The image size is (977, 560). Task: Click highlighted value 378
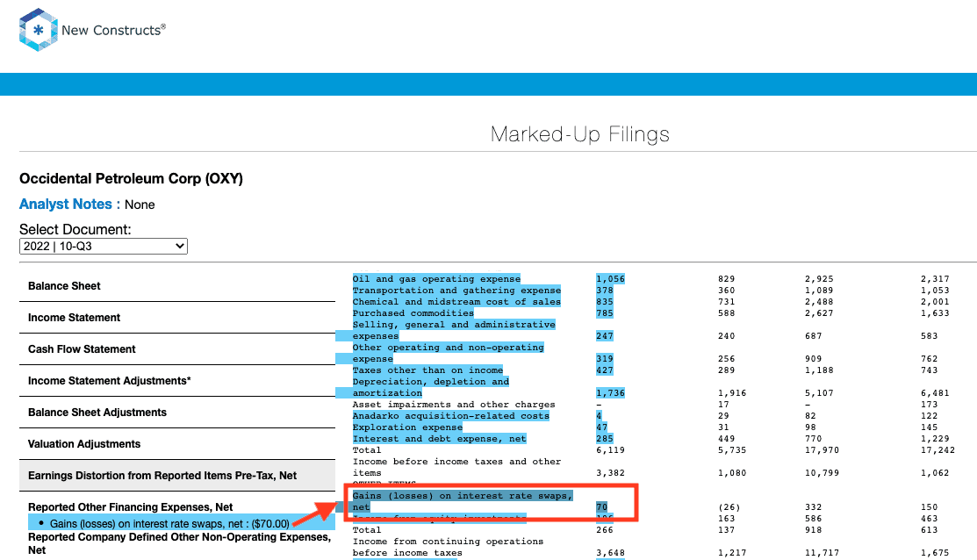(605, 291)
